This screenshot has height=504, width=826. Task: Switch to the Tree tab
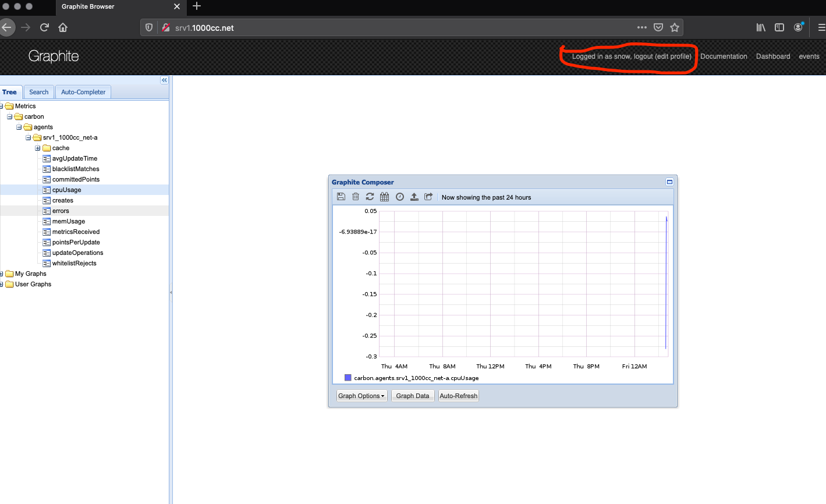coord(10,92)
